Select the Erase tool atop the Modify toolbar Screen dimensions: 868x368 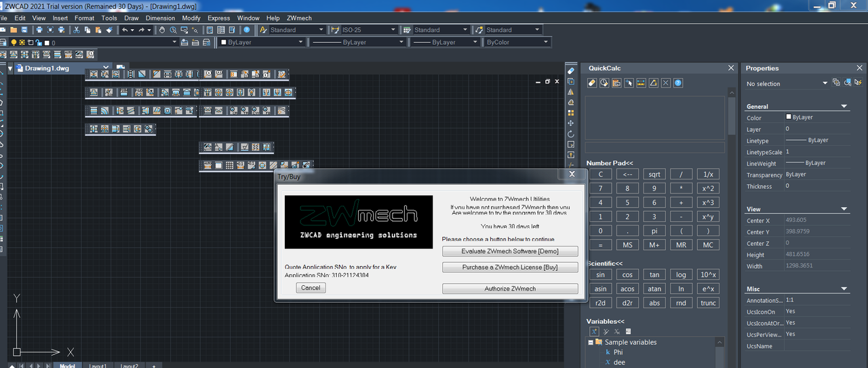571,71
